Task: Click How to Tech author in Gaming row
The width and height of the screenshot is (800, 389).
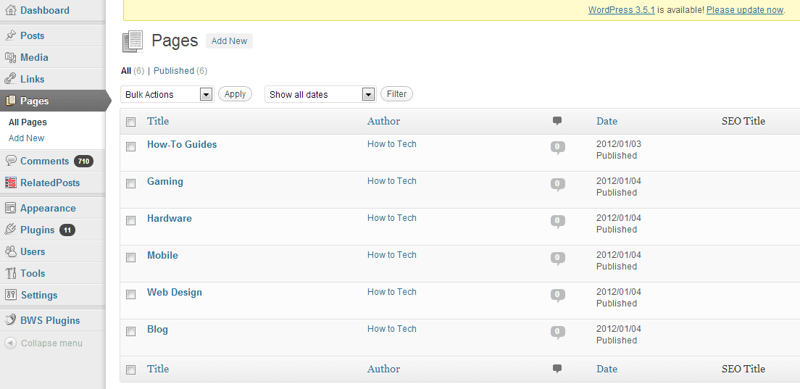Action: 392,181
